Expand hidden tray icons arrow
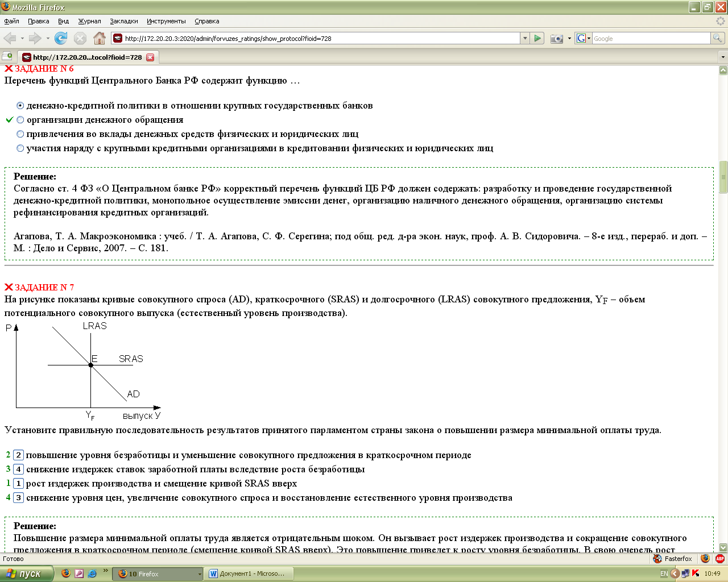 click(675, 573)
